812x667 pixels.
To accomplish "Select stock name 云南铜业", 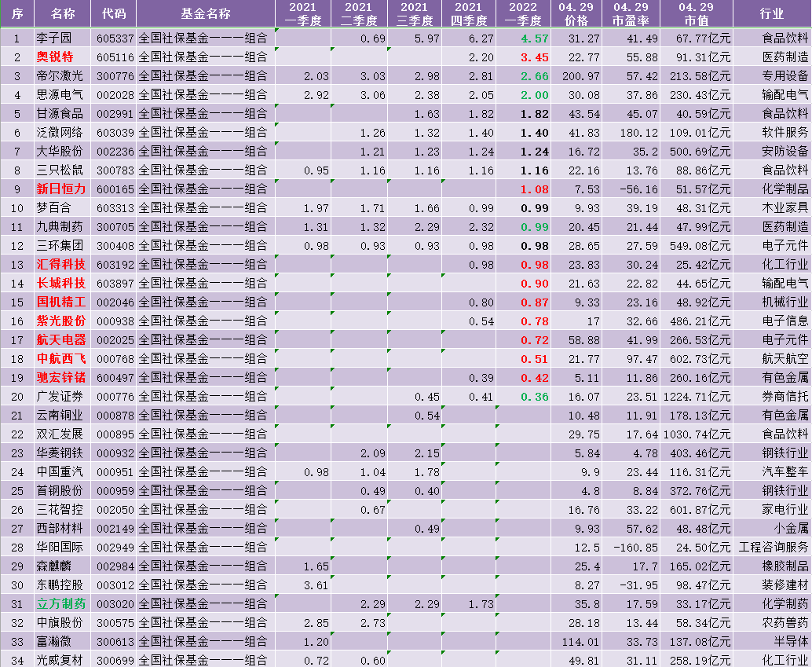I will click(x=60, y=415).
